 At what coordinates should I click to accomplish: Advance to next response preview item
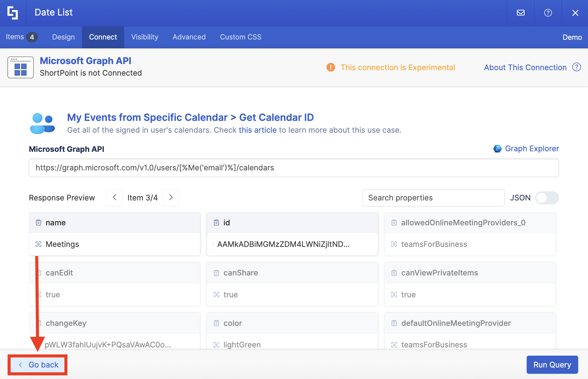tap(171, 198)
